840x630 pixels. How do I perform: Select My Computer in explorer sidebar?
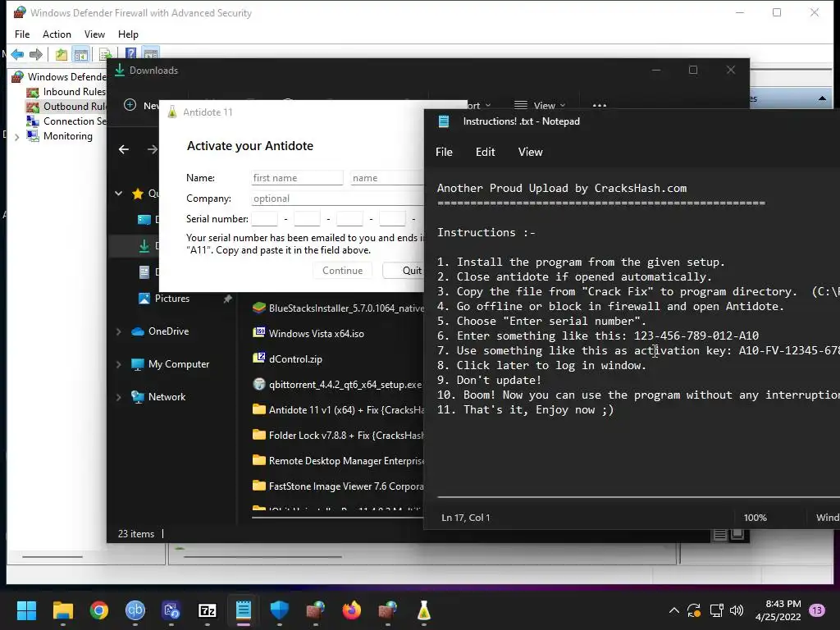pos(178,363)
